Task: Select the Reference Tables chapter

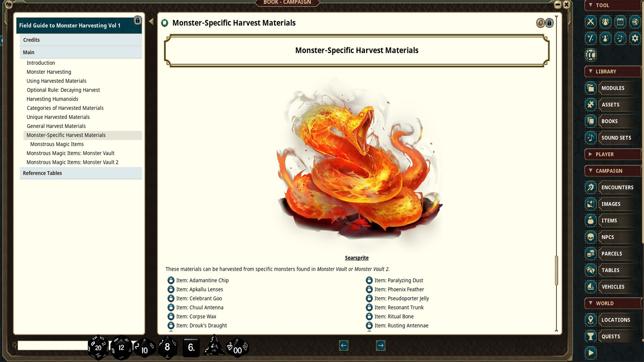Action: pos(42,173)
